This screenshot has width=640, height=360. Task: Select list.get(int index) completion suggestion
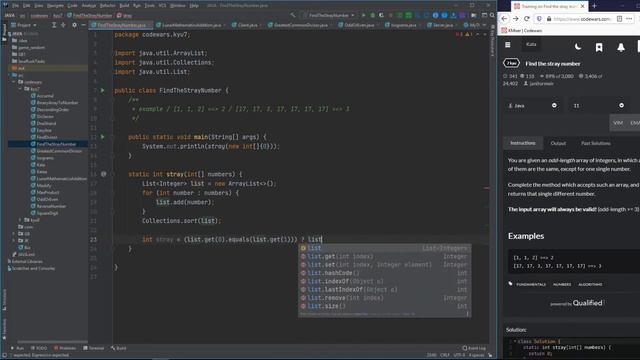coord(384,256)
